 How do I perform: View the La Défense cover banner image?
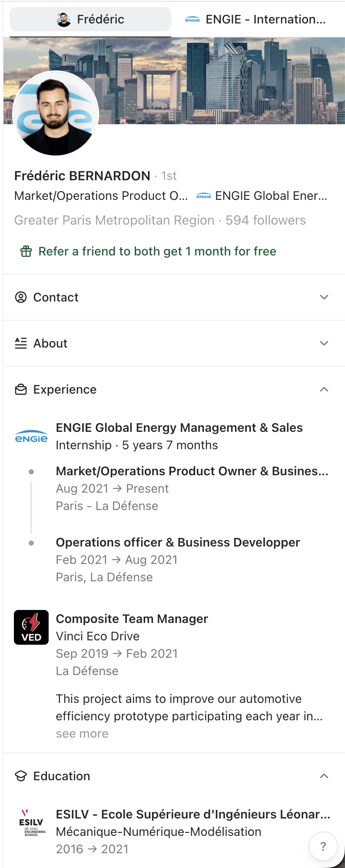174,81
